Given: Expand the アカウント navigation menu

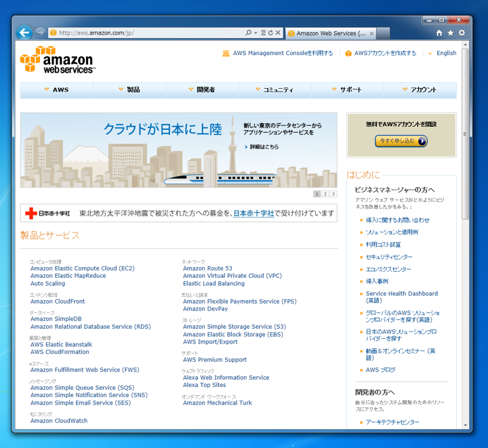Looking at the screenshot, I should pyautogui.click(x=420, y=89).
